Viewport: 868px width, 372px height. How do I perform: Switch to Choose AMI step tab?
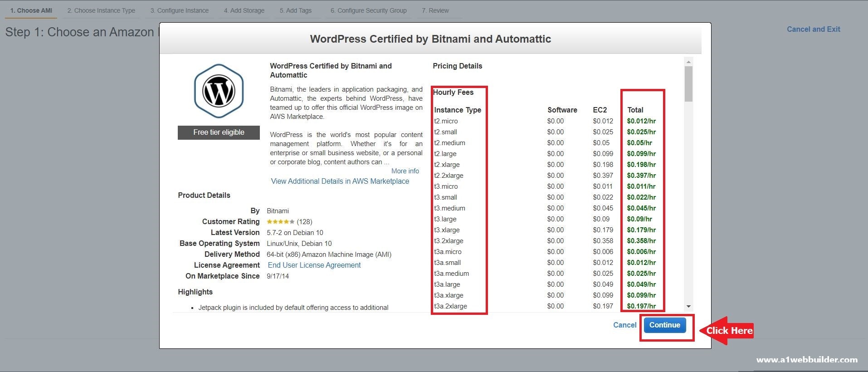point(31,10)
